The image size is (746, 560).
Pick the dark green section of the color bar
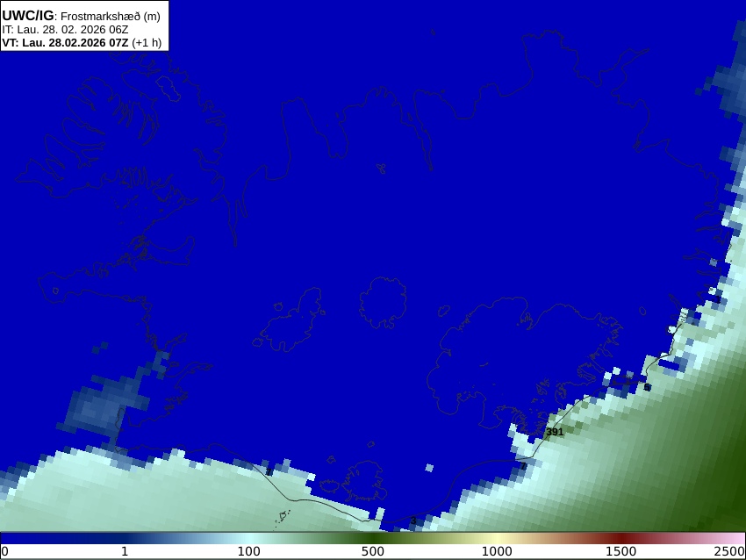[373, 538]
